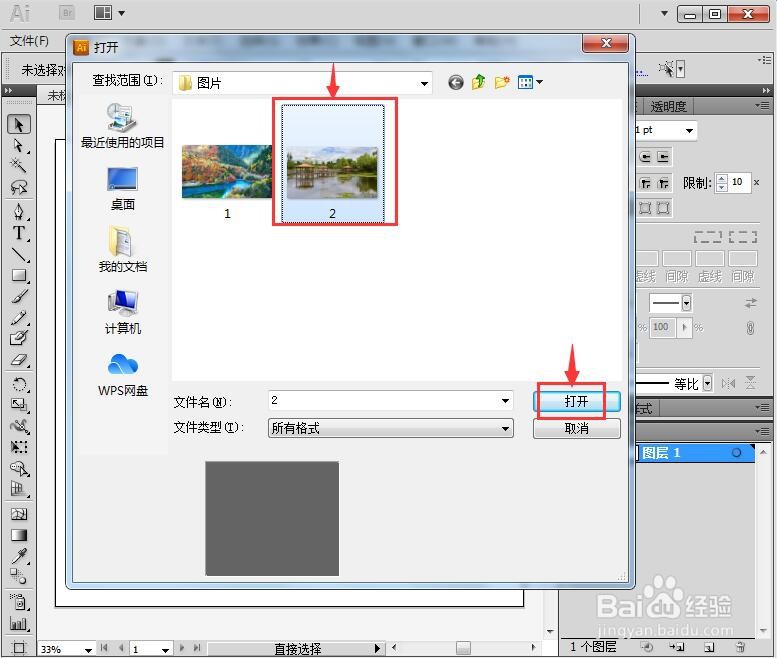Select the Warp tool
This screenshot has width=777, height=658.
point(19,426)
